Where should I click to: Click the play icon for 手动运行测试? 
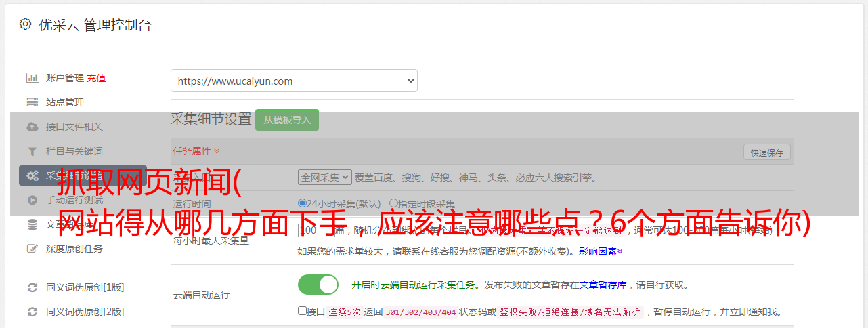coord(32,200)
